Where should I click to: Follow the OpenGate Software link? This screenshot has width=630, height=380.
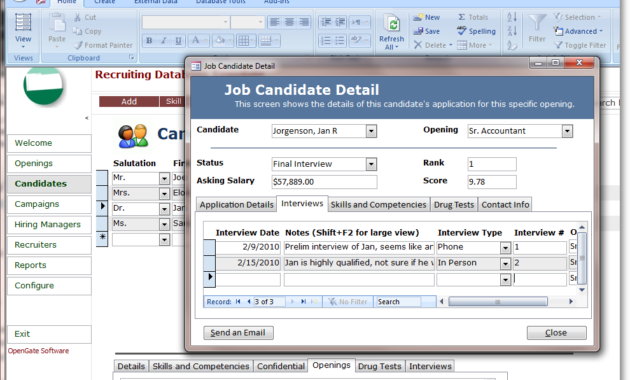pyautogui.click(x=39, y=351)
